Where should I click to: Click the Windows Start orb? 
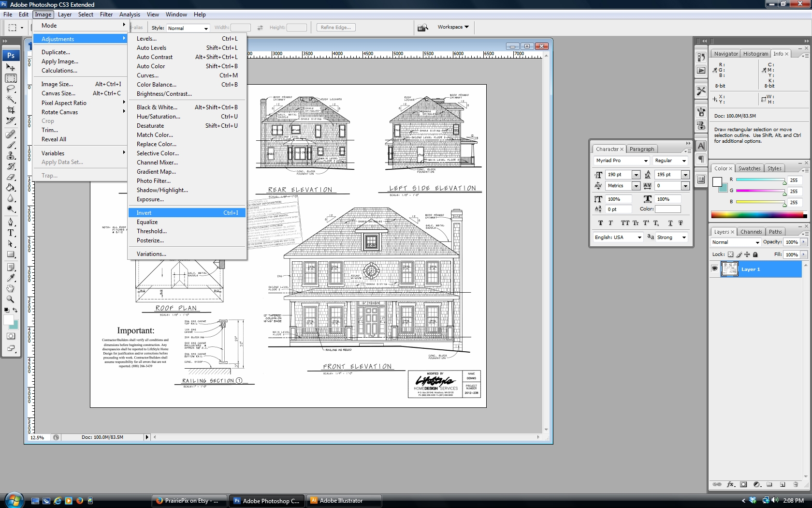(14, 500)
